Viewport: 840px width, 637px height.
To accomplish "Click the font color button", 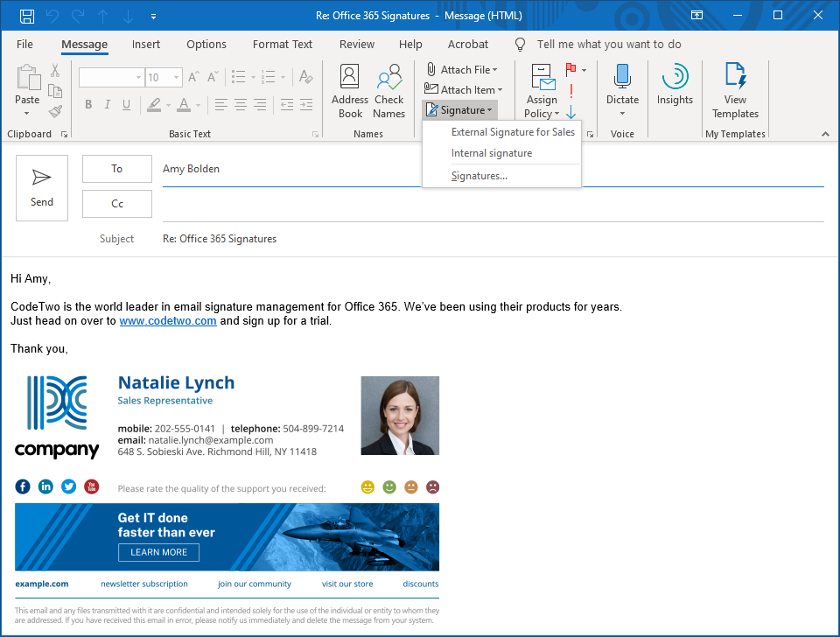I will 183,105.
